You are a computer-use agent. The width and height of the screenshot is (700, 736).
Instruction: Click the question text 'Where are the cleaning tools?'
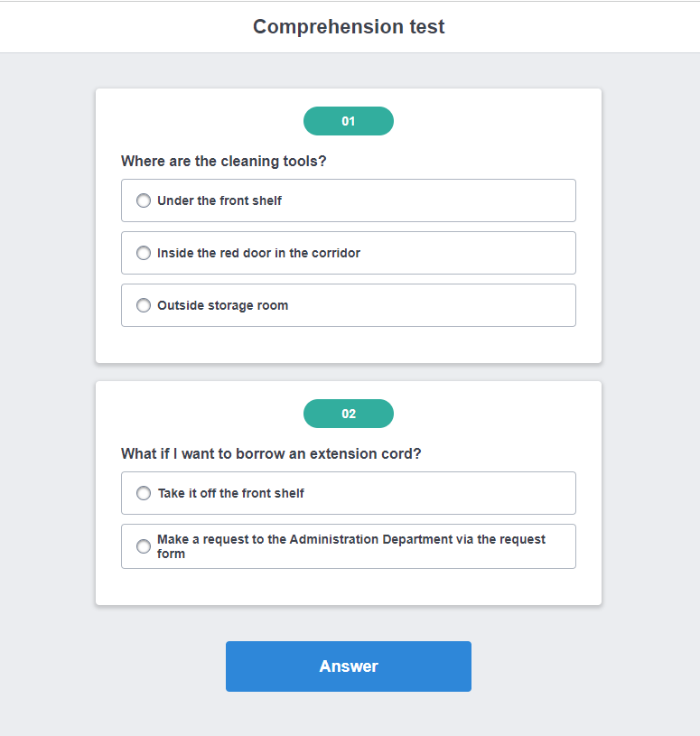pyautogui.click(x=222, y=161)
